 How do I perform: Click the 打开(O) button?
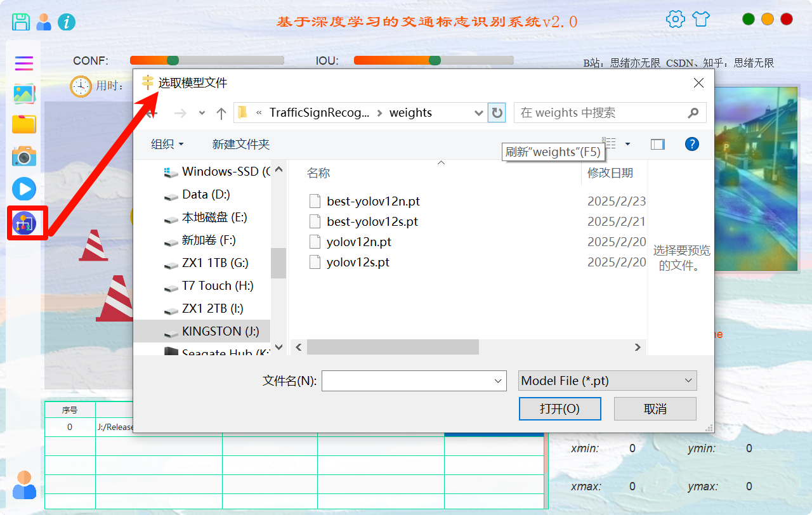(560, 409)
